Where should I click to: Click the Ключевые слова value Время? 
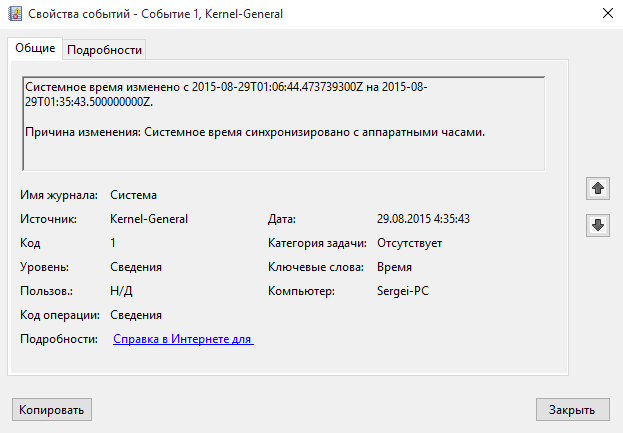(x=394, y=267)
